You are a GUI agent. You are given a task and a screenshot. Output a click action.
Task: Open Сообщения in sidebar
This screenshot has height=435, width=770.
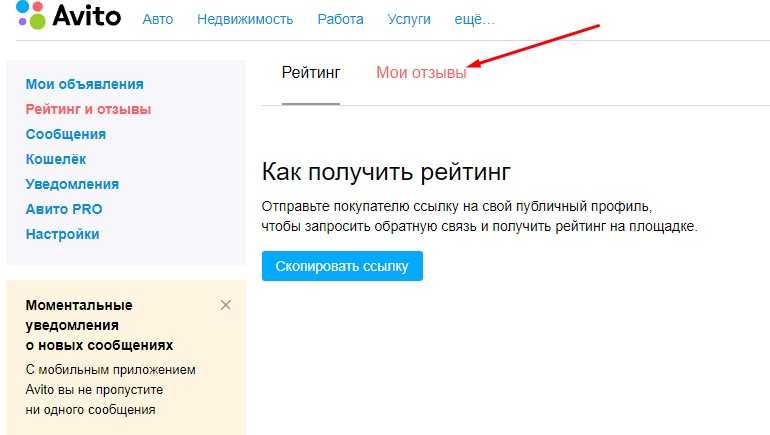(66, 134)
